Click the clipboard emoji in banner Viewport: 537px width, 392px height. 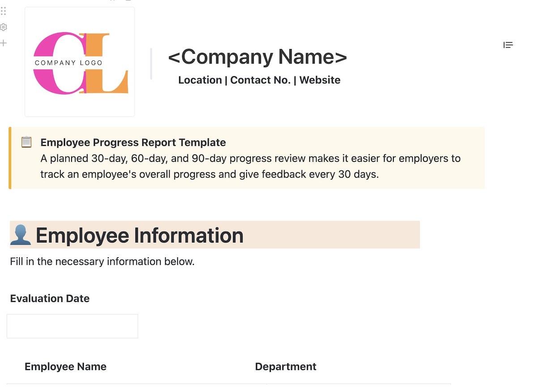tap(26, 142)
